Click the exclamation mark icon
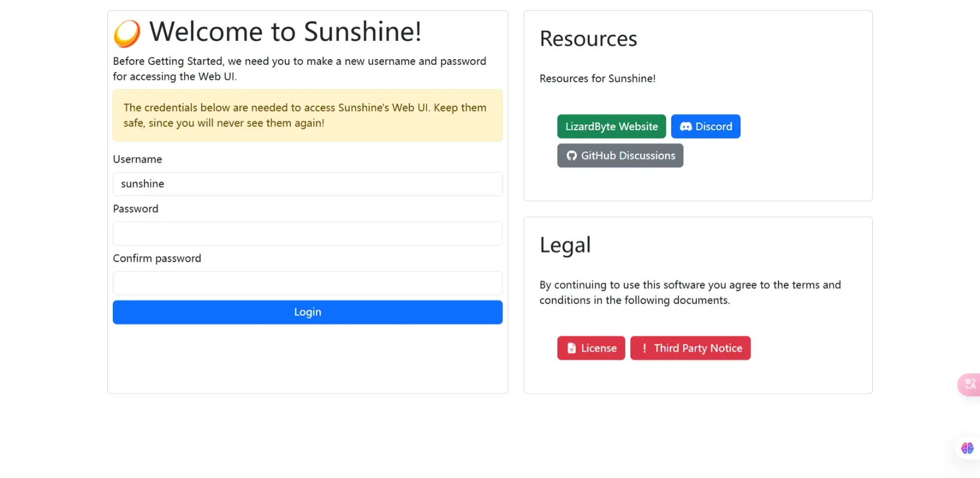The image size is (980, 478). (x=644, y=348)
